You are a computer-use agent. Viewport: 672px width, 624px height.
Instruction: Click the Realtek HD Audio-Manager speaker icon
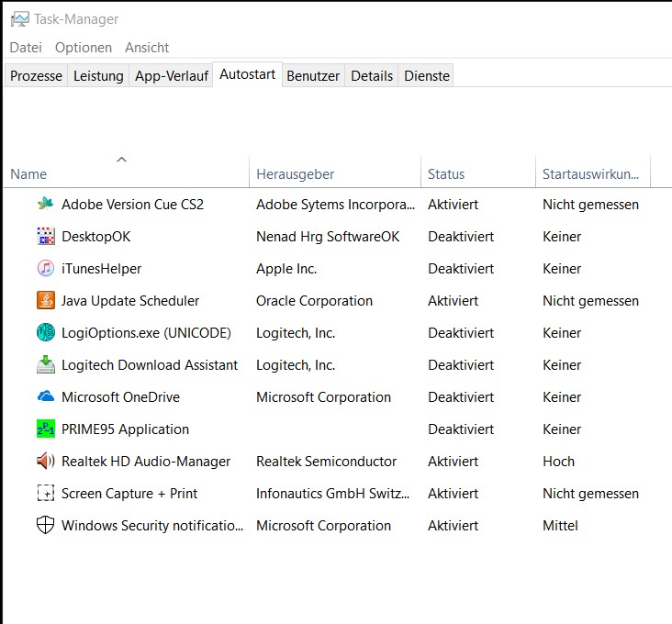(46, 461)
